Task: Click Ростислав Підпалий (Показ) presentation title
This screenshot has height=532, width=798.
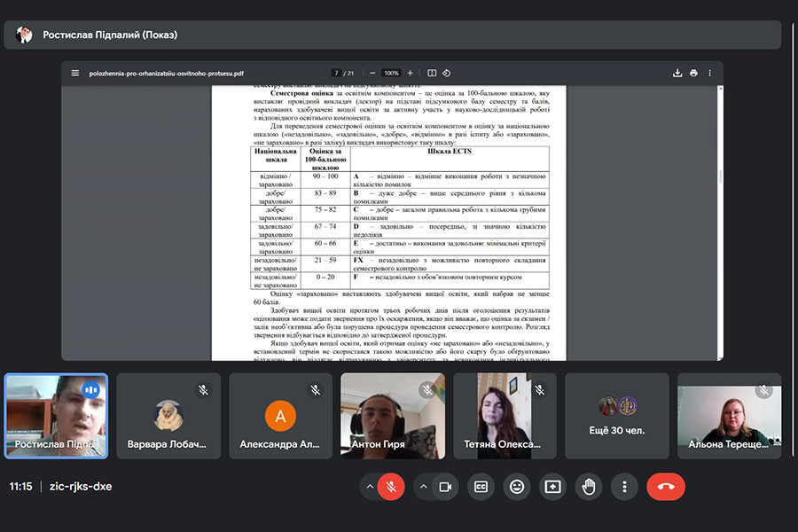Action: pos(110,35)
